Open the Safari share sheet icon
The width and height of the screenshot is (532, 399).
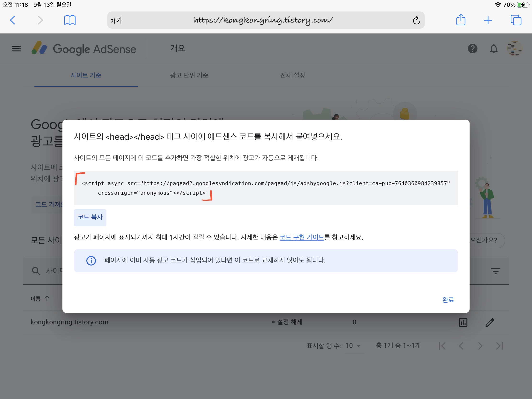460,20
